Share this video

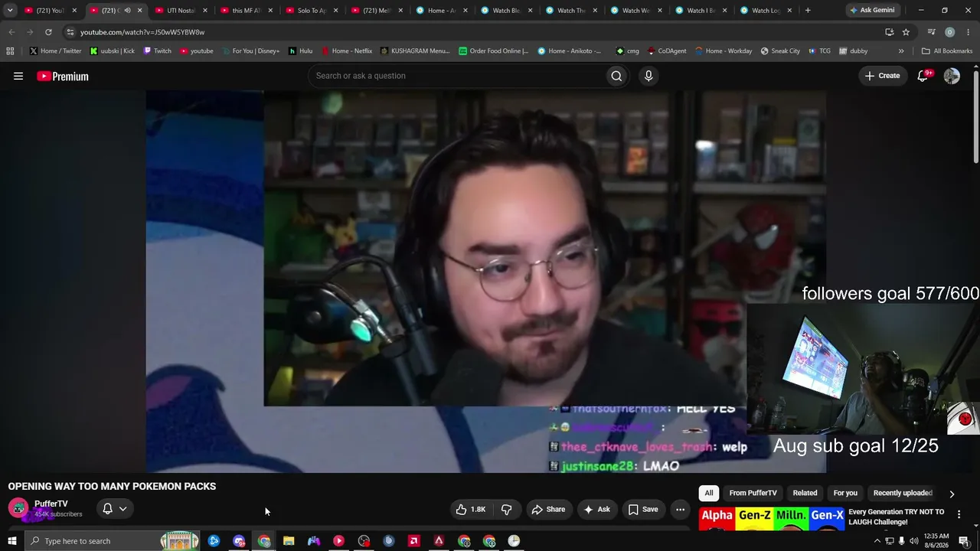548,509
